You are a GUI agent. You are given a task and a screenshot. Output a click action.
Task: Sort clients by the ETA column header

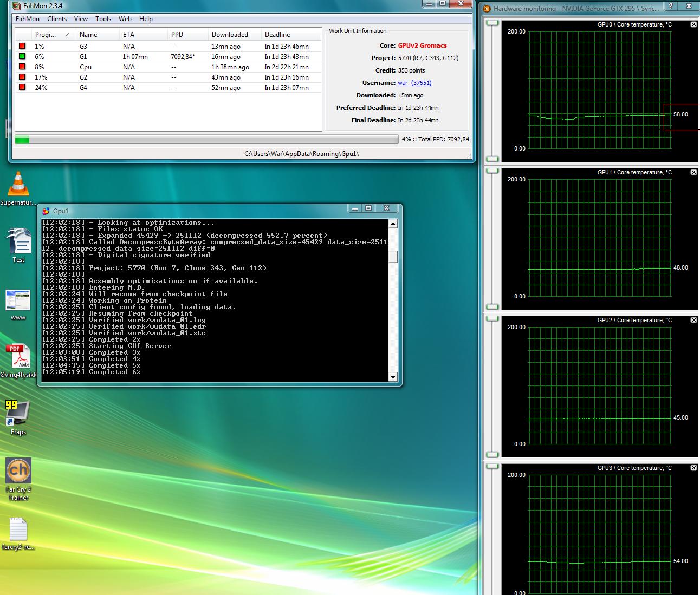pyautogui.click(x=143, y=35)
